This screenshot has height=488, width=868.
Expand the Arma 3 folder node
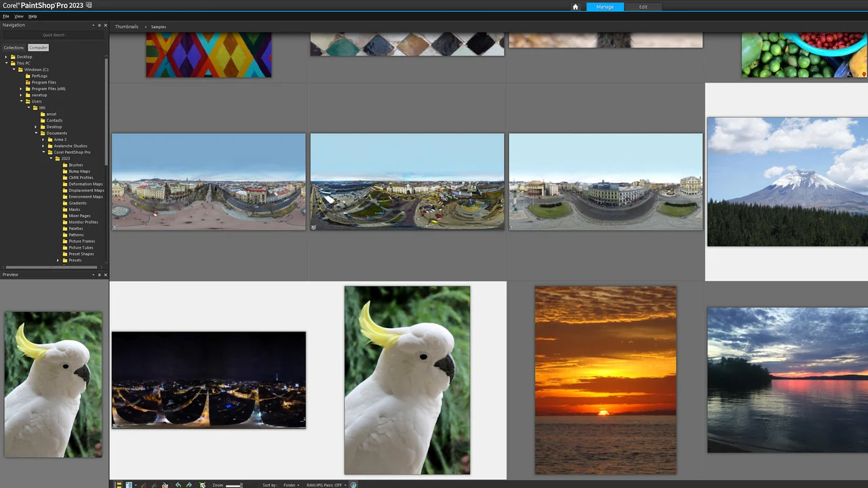[43, 140]
